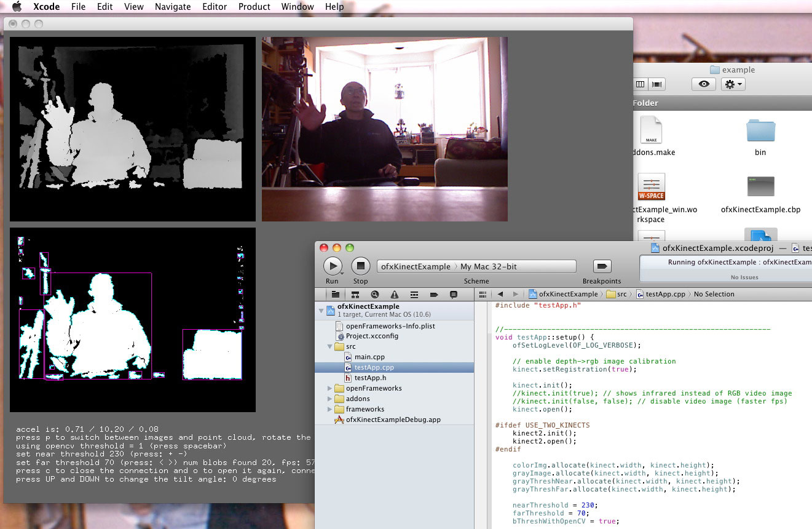812x529 pixels.
Task: Show the breakpoint navigator
Action: tap(434, 295)
